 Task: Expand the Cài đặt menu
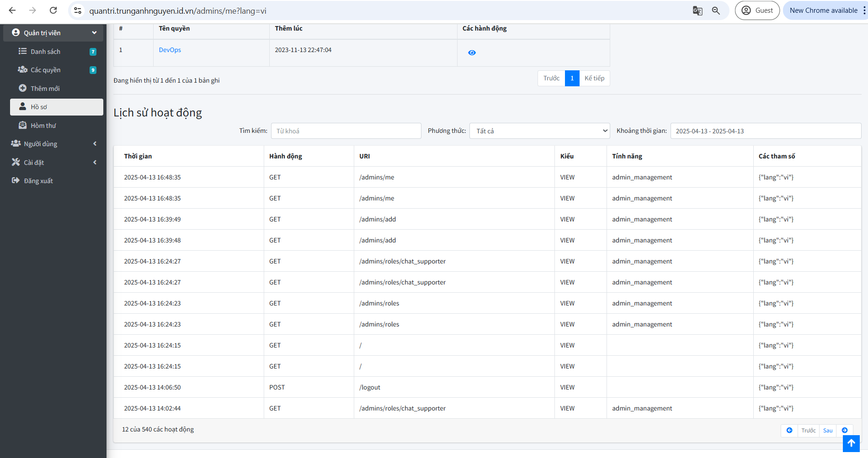click(x=53, y=163)
